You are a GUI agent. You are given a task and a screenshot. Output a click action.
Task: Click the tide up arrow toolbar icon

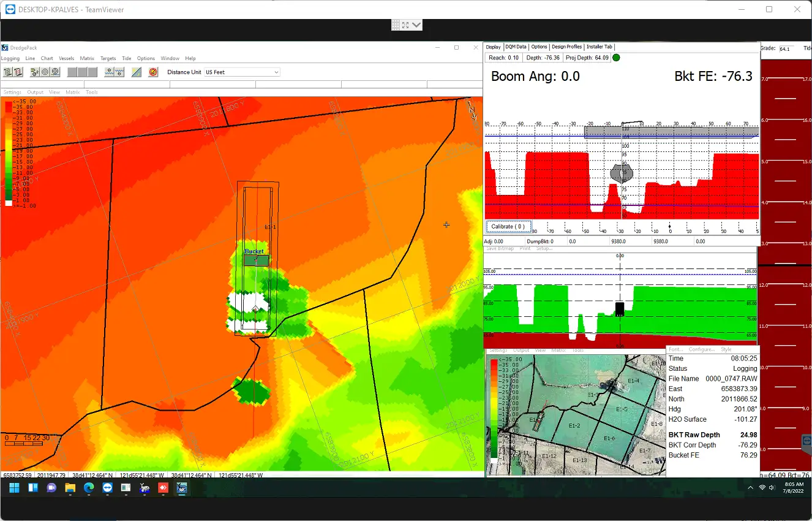(x=109, y=72)
